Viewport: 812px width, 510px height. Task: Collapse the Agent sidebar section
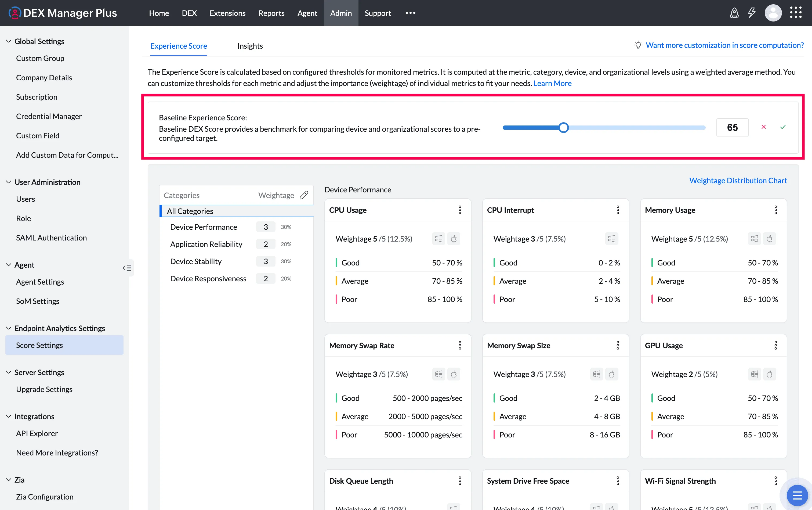click(9, 265)
